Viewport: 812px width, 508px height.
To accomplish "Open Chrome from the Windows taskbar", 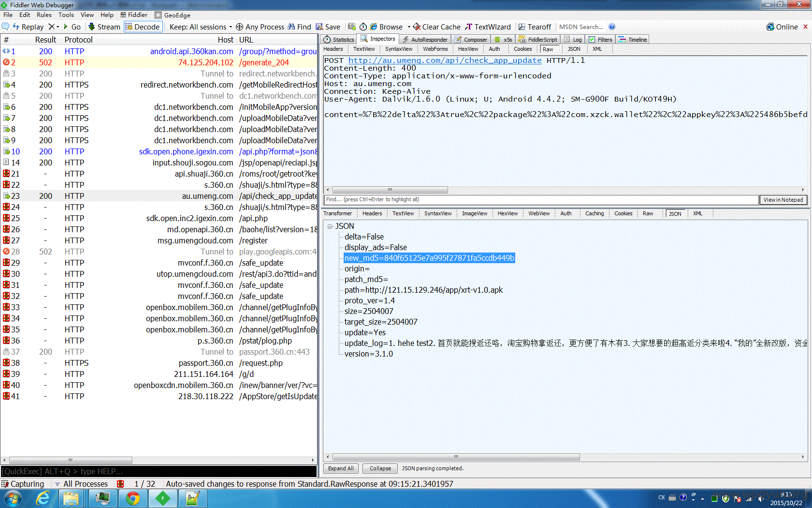I will pos(133,498).
